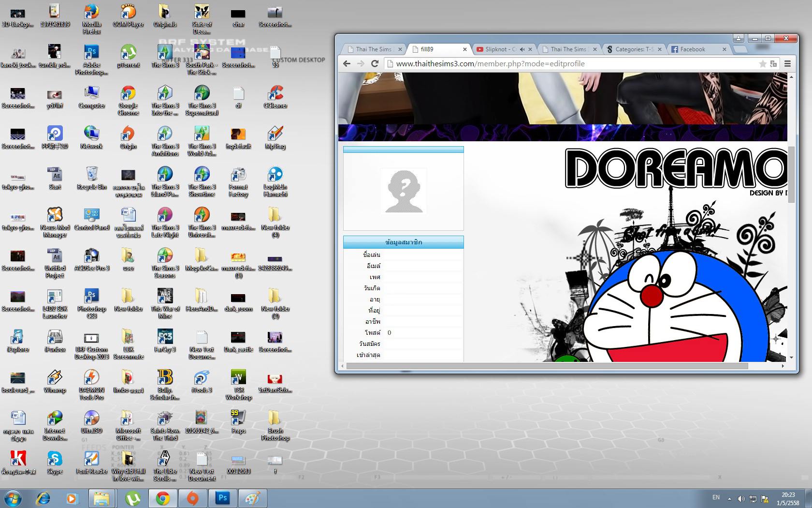
Task: Click taskbar clock showing 20:23
Action: click(x=788, y=499)
